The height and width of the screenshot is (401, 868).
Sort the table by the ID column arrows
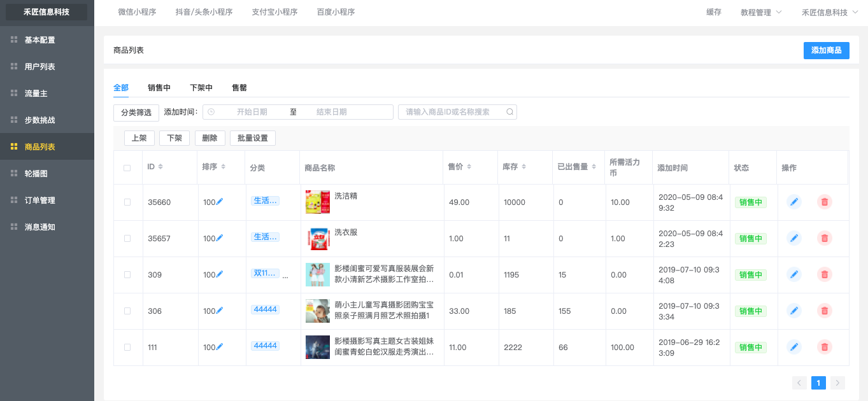click(x=160, y=167)
